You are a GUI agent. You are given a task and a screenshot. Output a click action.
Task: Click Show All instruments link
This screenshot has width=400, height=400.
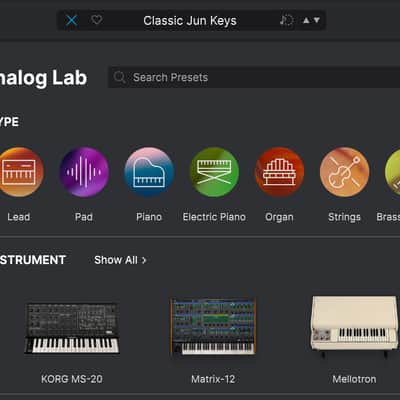120,260
